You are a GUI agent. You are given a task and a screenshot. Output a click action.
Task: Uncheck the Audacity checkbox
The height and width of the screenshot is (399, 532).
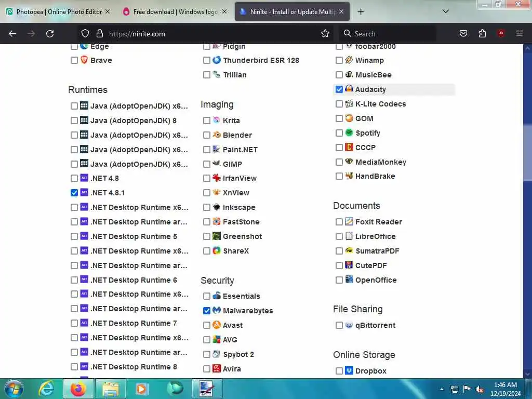click(339, 89)
